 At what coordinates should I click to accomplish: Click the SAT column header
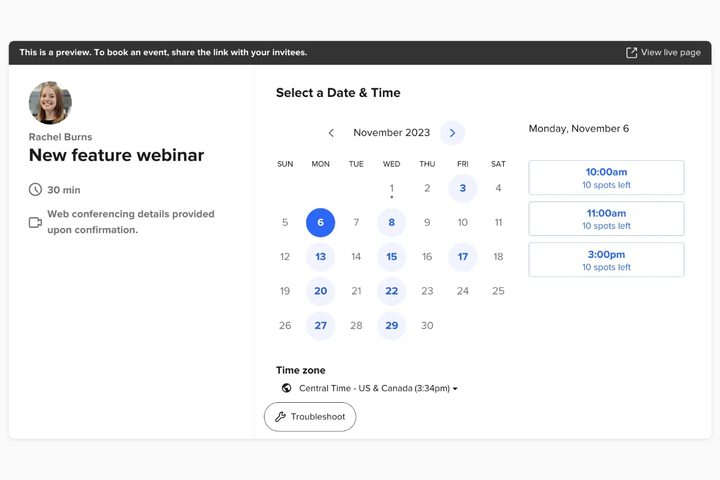coord(498,164)
